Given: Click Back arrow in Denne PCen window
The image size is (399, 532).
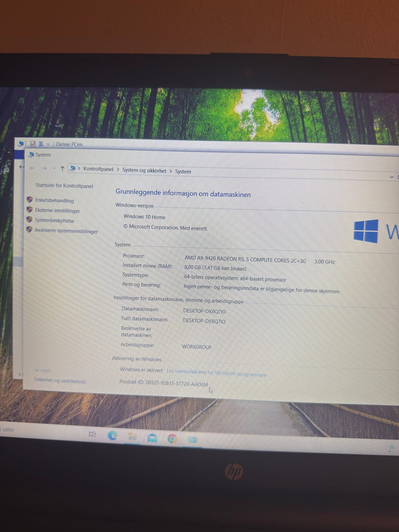Looking at the screenshot, I should coord(22,167).
